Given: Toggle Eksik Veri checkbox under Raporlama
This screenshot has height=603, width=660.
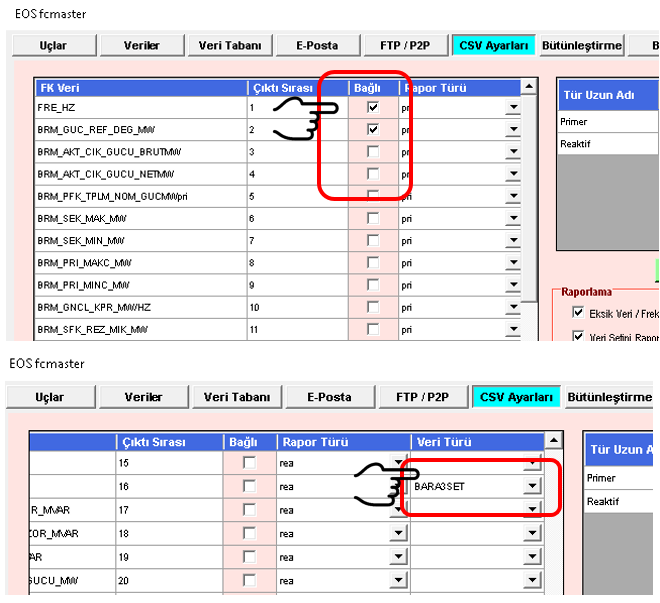Looking at the screenshot, I should point(578,313).
